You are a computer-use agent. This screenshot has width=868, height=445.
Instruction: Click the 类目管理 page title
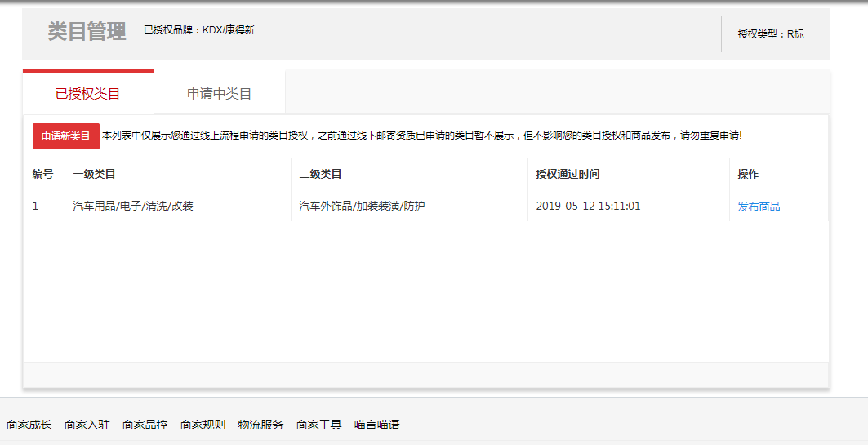[87, 31]
